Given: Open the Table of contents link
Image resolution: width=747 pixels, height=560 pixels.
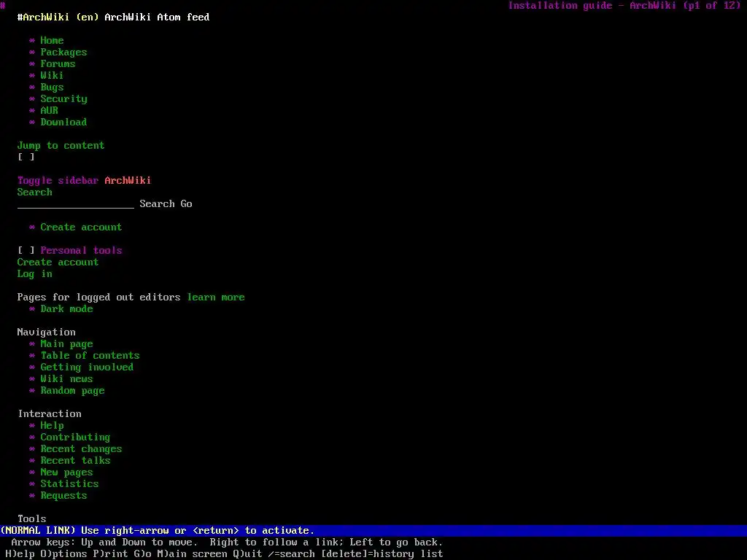Looking at the screenshot, I should (x=90, y=355).
